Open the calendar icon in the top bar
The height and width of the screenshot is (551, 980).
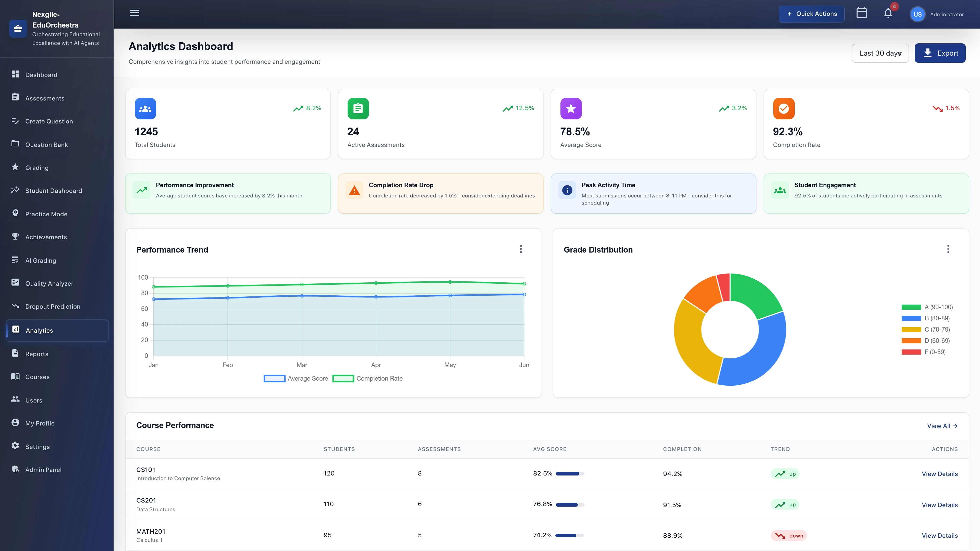(862, 13)
